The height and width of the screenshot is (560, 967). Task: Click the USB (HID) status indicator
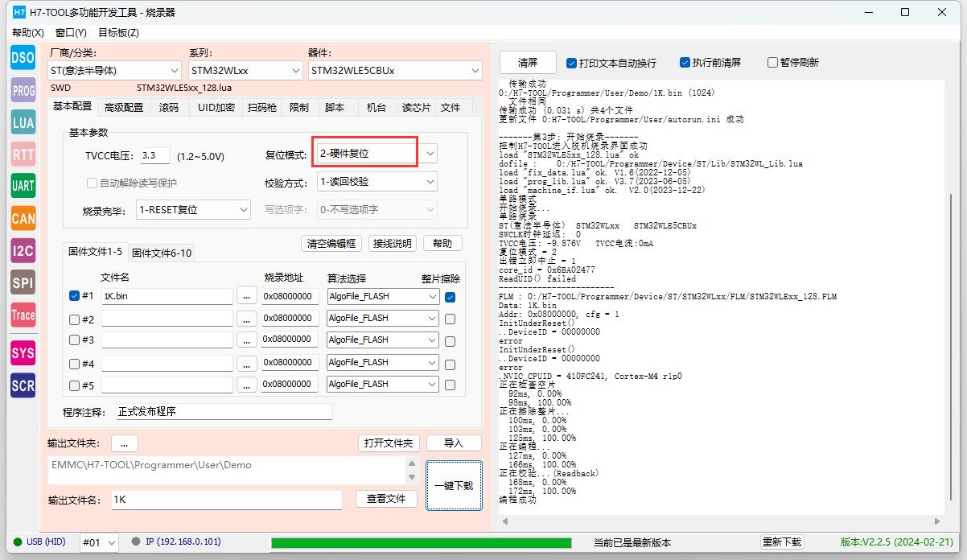tap(39, 542)
